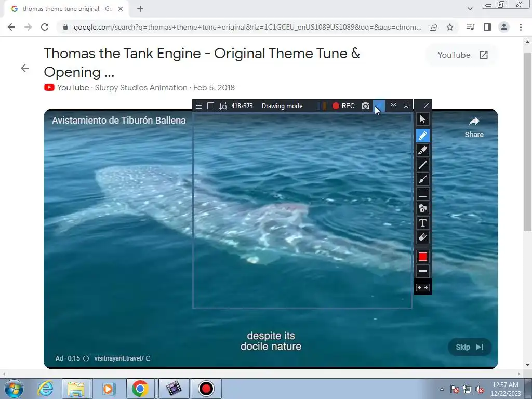Click the YouTube logo under the title
This screenshot has width=532, height=399.
coord(49,87)
